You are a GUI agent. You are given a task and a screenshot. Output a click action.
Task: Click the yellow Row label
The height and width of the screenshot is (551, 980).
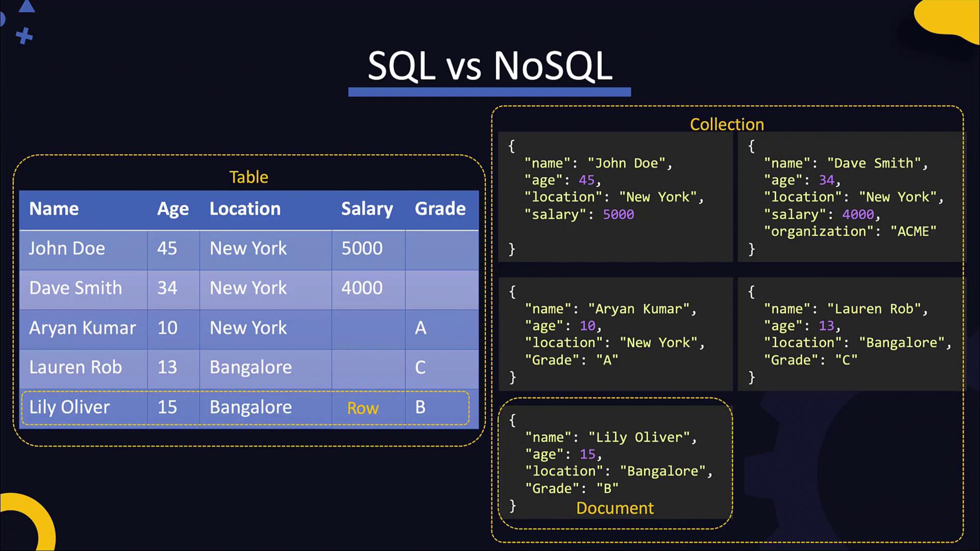click(362, 408)
